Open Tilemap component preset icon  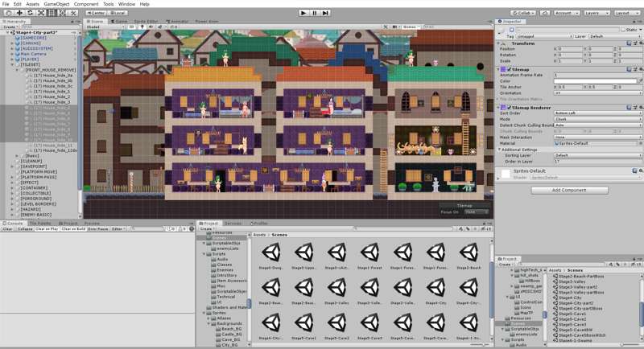pos(635,69)
